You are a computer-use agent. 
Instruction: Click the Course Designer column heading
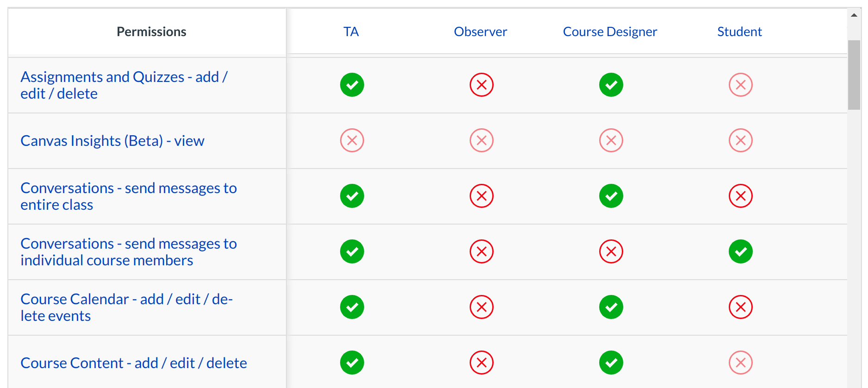[x=610, y=31]
